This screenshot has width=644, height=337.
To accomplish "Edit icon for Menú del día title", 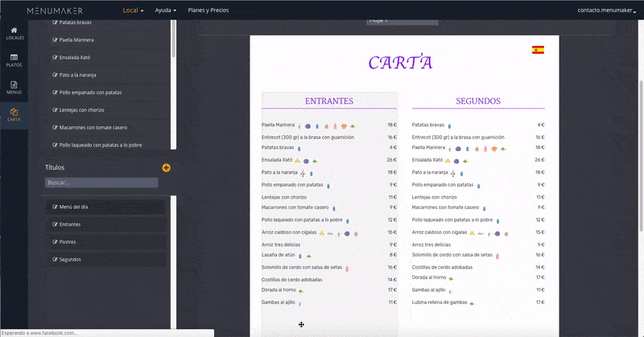I will click(55, 207).
